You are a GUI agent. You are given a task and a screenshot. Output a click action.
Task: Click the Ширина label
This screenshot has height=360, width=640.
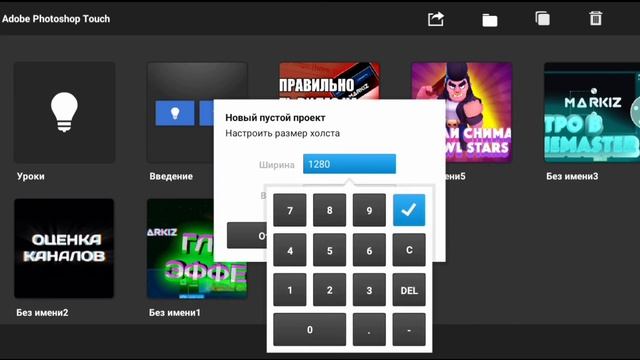coord(276,165)
